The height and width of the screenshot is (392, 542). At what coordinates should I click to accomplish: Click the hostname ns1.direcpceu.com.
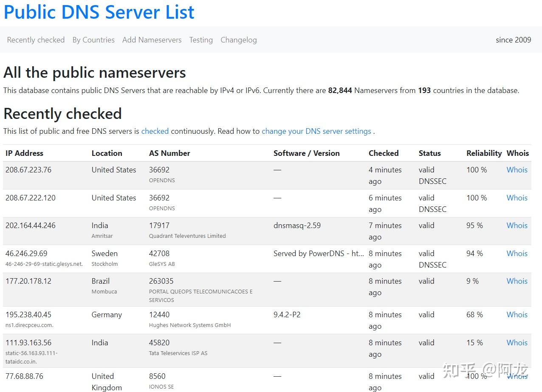pos(29,325)
